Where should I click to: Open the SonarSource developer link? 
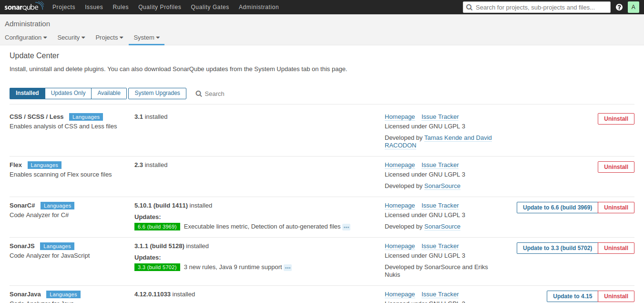[442, 186]
